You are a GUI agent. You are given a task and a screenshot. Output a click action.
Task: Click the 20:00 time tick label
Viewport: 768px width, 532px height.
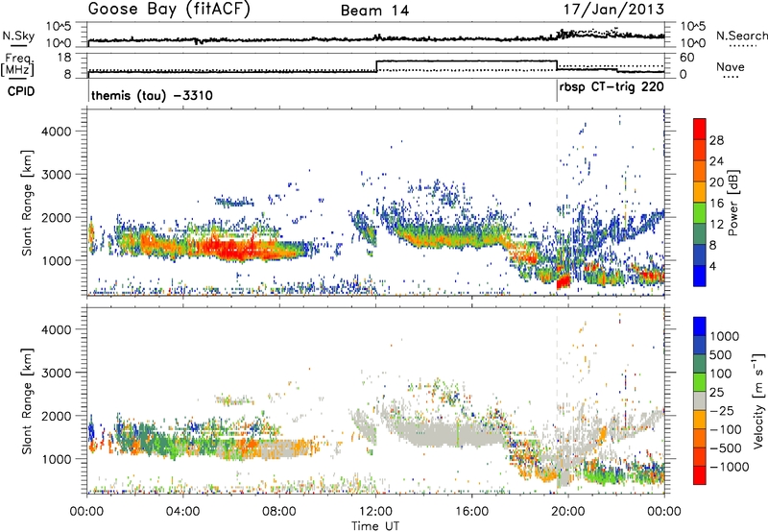[568, 512]
